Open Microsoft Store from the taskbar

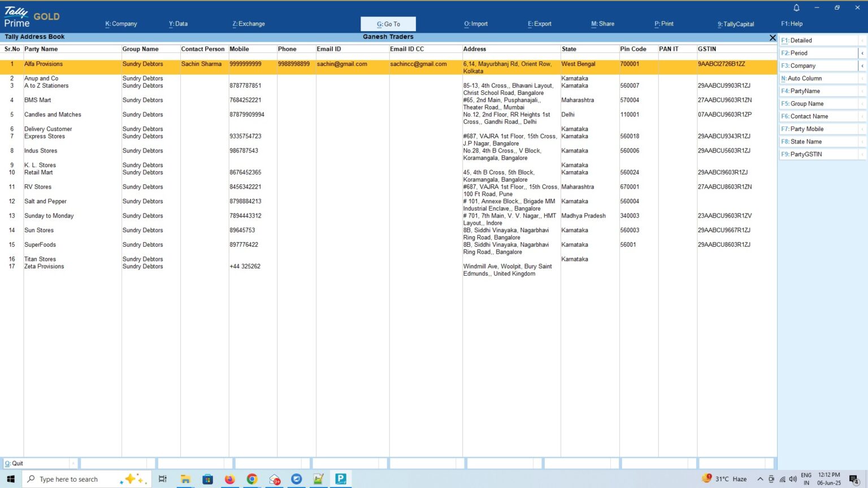pos(207,479)
